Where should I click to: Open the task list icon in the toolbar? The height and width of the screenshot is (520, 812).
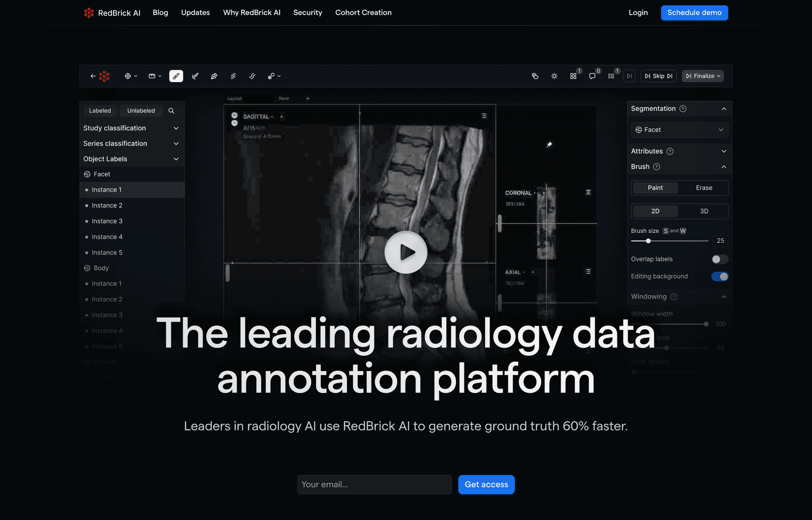pyautogui.click(x=611, y=76)
